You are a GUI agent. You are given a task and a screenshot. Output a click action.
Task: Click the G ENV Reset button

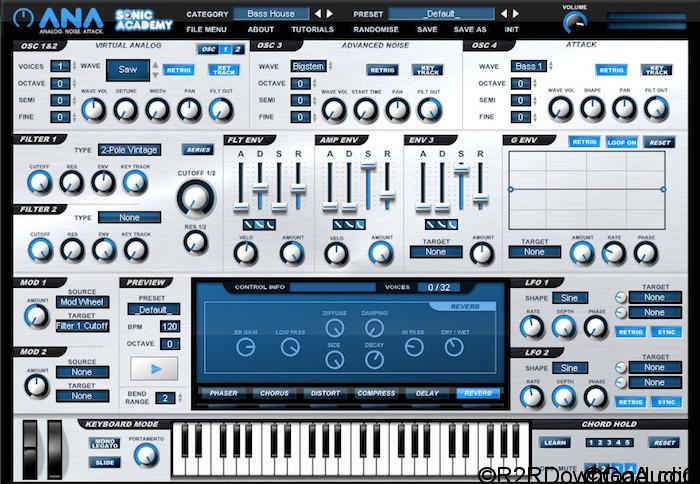[x=659, y=142]
